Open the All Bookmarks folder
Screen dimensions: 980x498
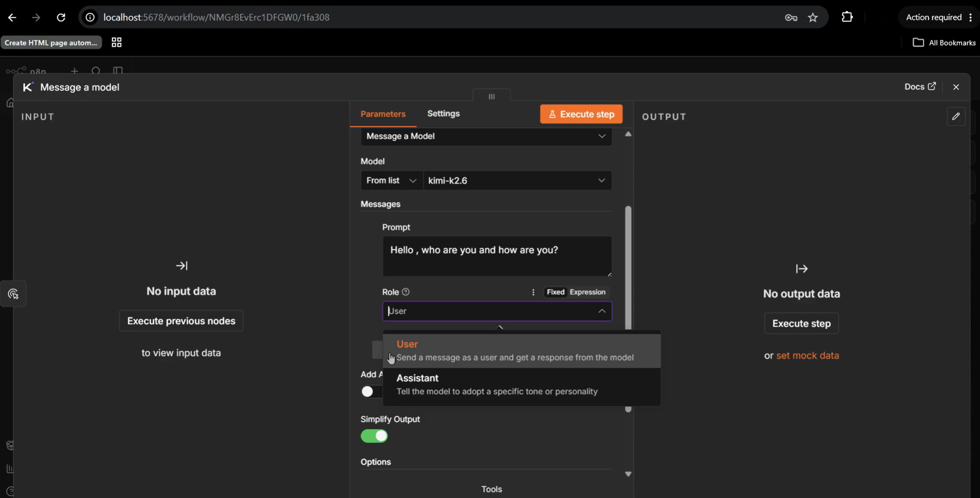pos(944,43)
